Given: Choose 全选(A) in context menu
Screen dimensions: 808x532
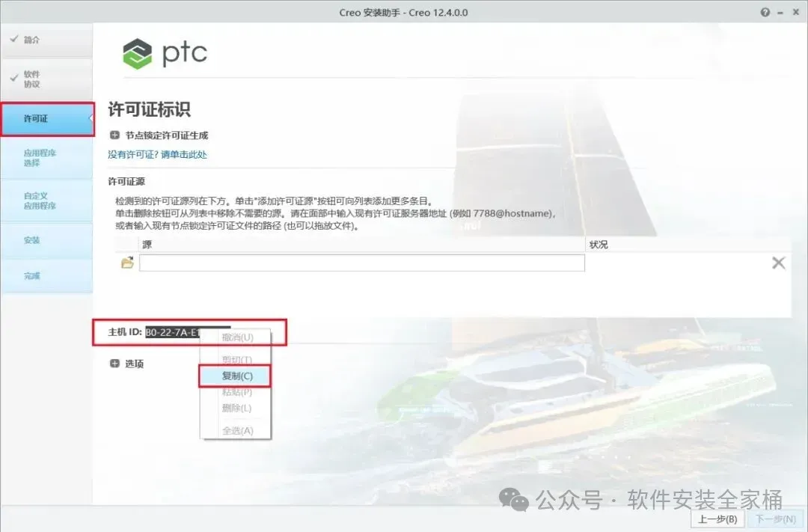Looking at the screenshot, I should [237, 430].
